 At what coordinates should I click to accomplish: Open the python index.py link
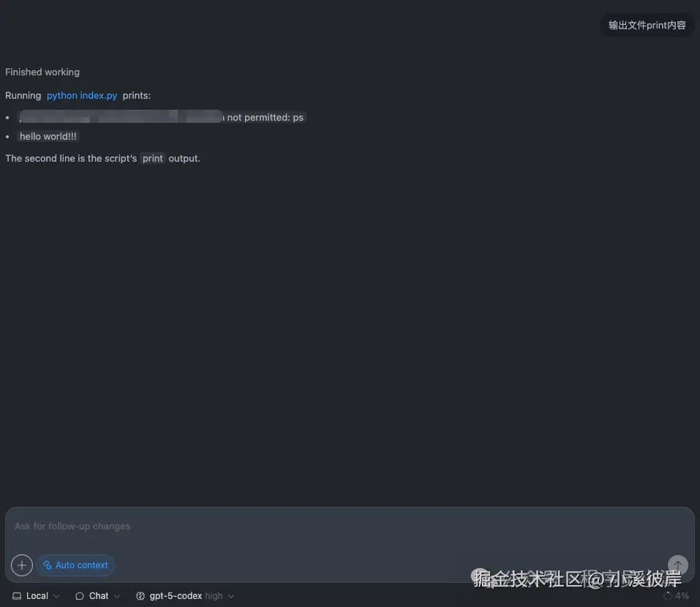pyautogui.click(x=82, y=96)
